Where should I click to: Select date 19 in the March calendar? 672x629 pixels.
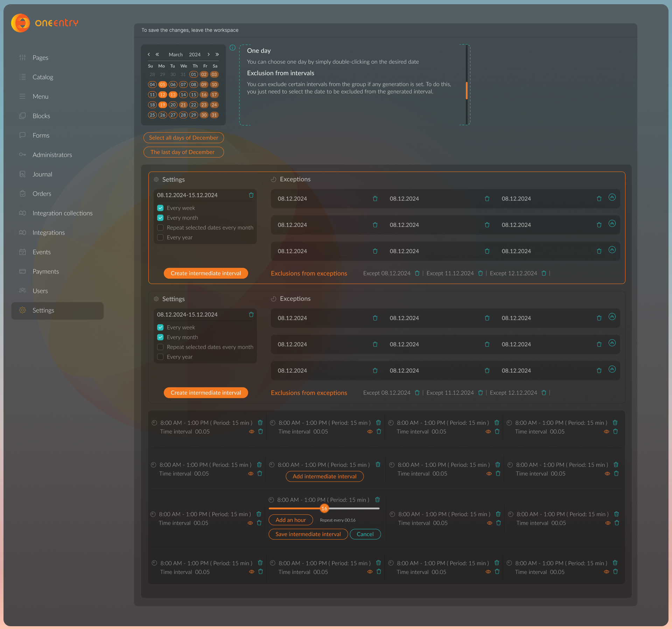162,105
